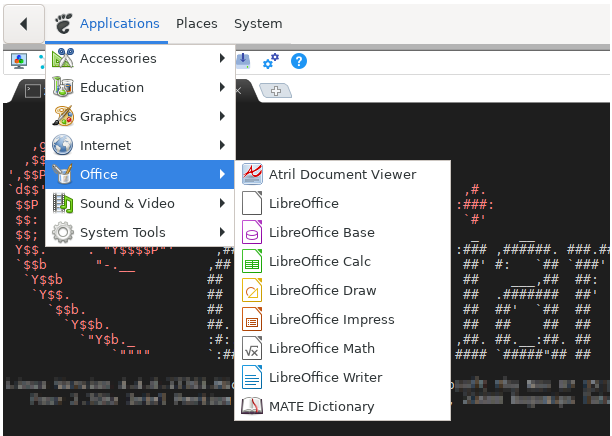Open the Internet submenu
Image resolution: width=612 pixels, height=436 pixels.
pyautogui.click(x=140, y=145)
